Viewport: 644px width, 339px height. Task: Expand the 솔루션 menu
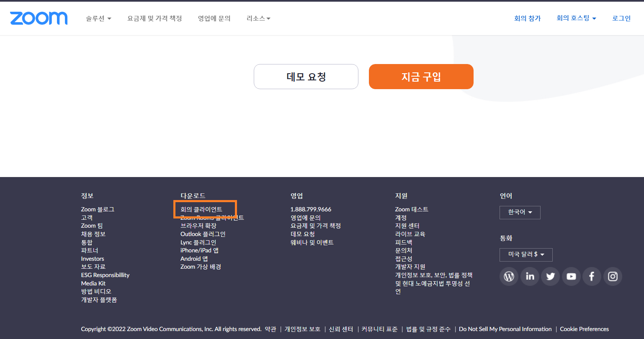(99, 18)
